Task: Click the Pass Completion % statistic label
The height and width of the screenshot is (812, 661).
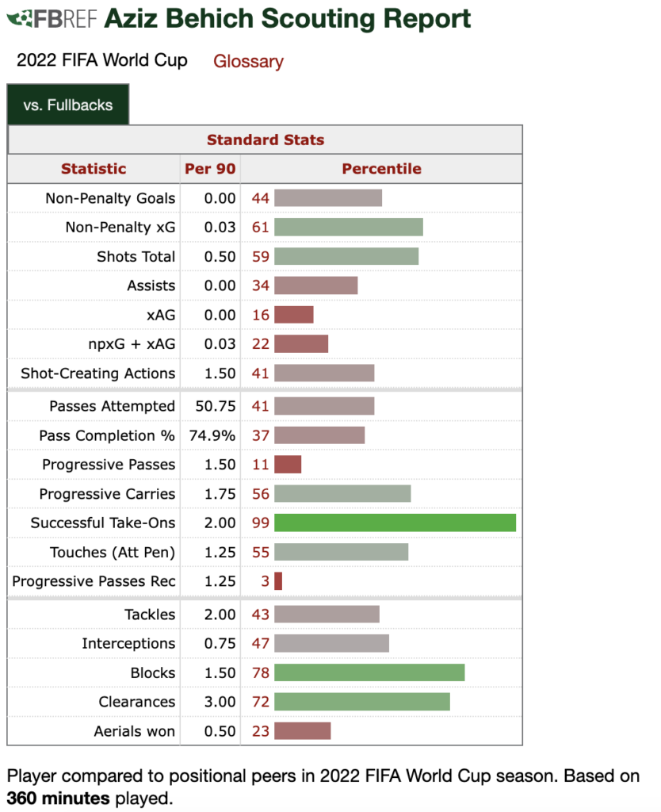Action: [107, 435]
